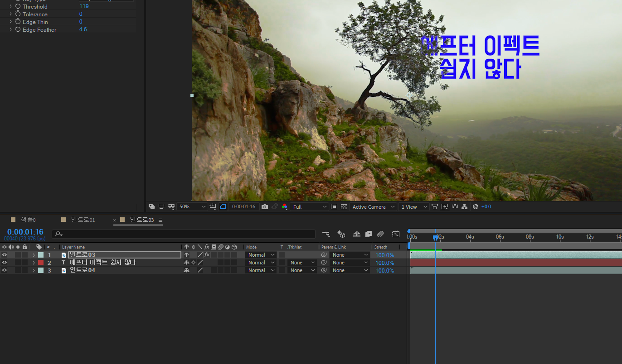The height and width of the screenshot is (364, 622).
Task: Click the 04s mark on time ruler
Action: tap(470, 237)
